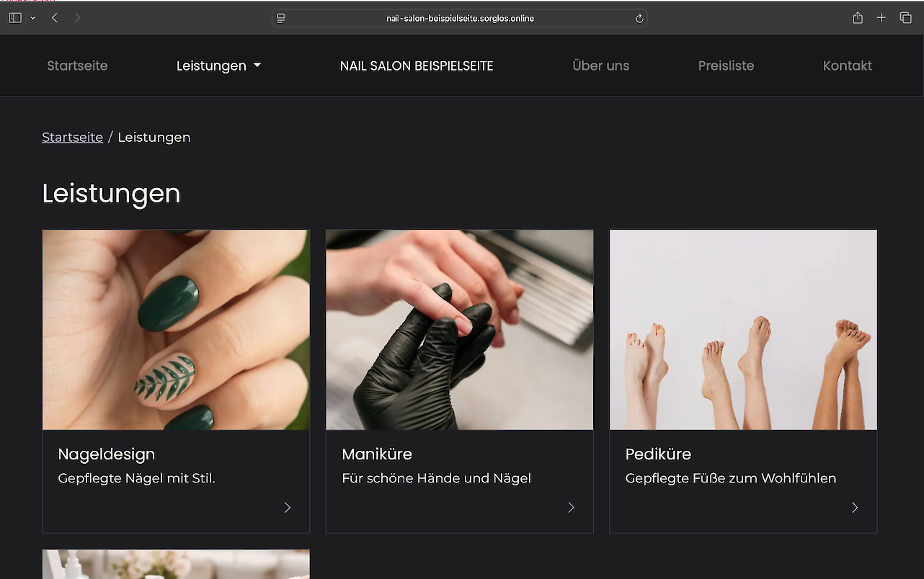Click the Startseite breadcrumb link
924x579 pixels.
72,138
